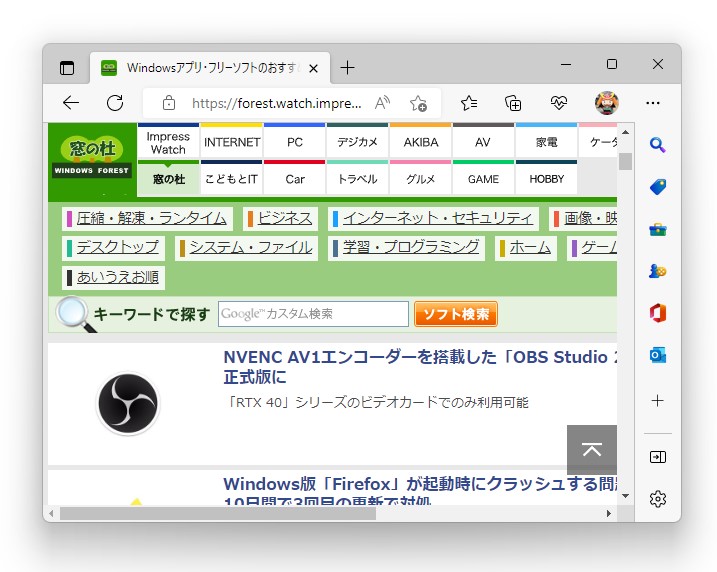This screenshot has width=717, height=572.
Task: Click the 窓の杜 Windows Forest logo
Action: pyautogui.click(x=92, y=156)
